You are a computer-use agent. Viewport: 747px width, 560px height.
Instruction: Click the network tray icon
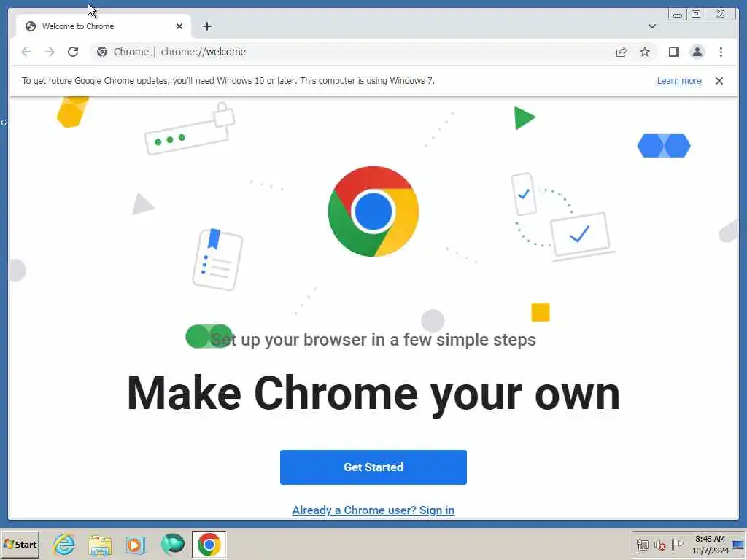[x=643, y=545]
